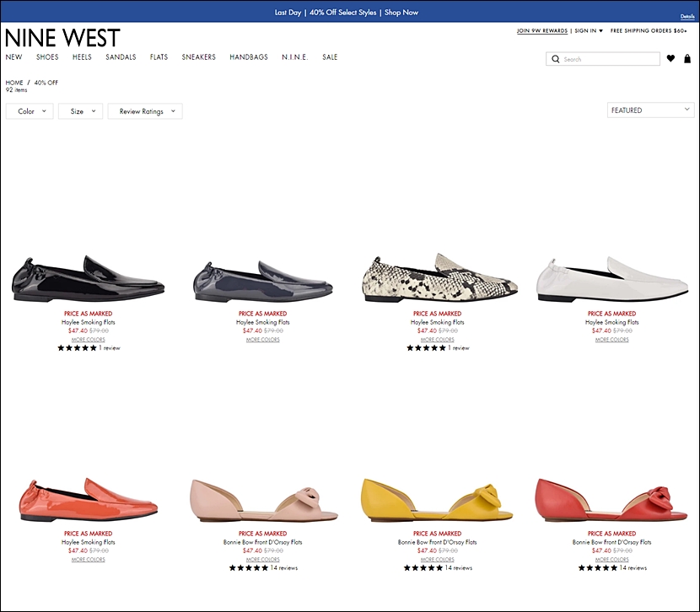
Task: Click the Nine West logo
Action: click(62, 37)
